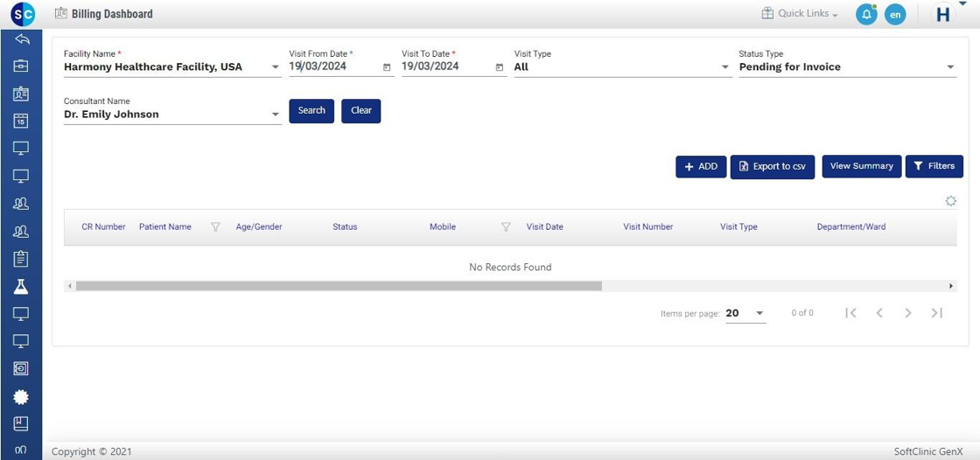Screen dimensions: 980x460
Task: Open the H user profile avatar
Action: (943, 15)
